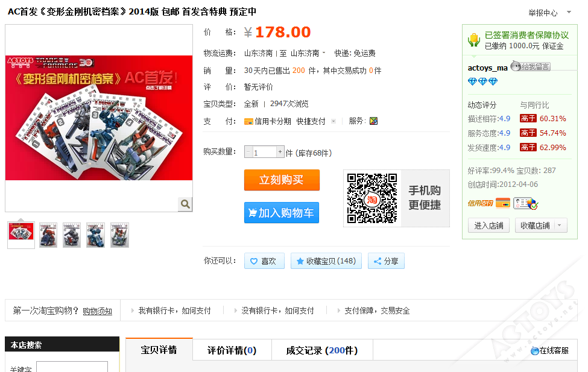Click the 分享 share button
This screenshot has width=588, height=372.
(x=386, y=261)
